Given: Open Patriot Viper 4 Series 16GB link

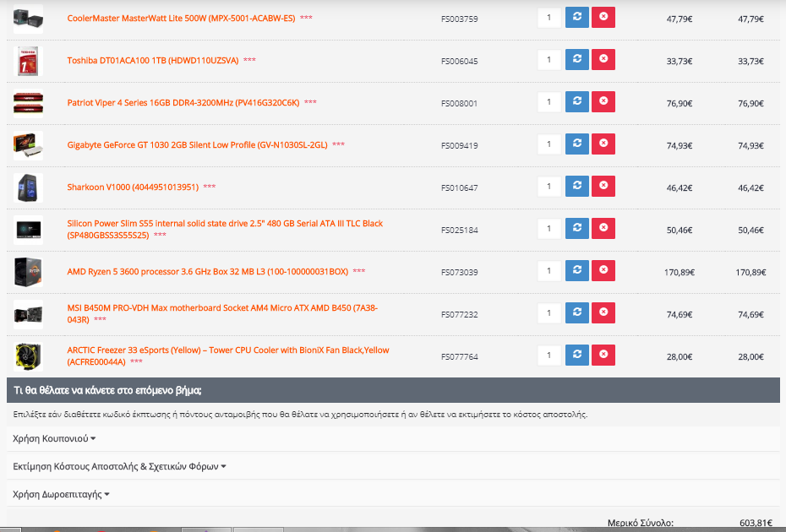Looking at the screenshot, I should 183,103.
